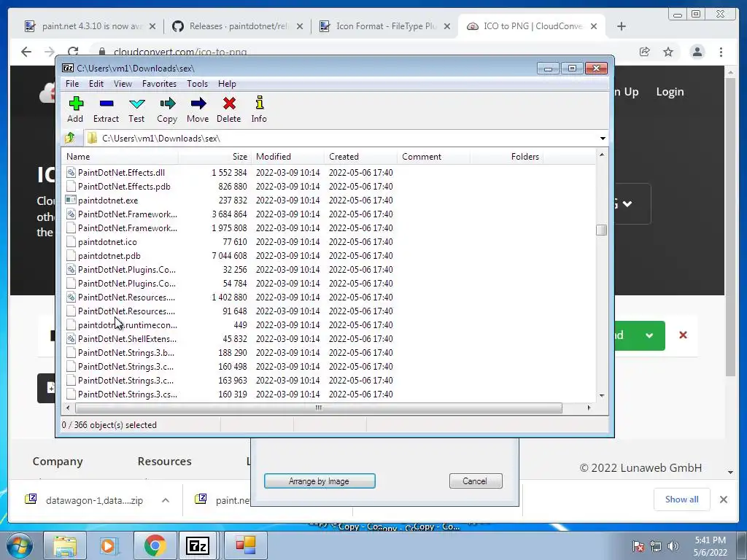
Task: Open the View menu in 7-Zip
Action: click(123, 84)
